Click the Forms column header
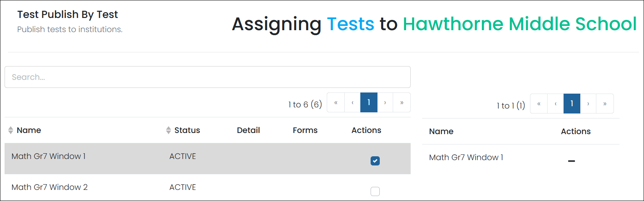Viewport: 644px width, 201px height. click(x=305, y=130)
